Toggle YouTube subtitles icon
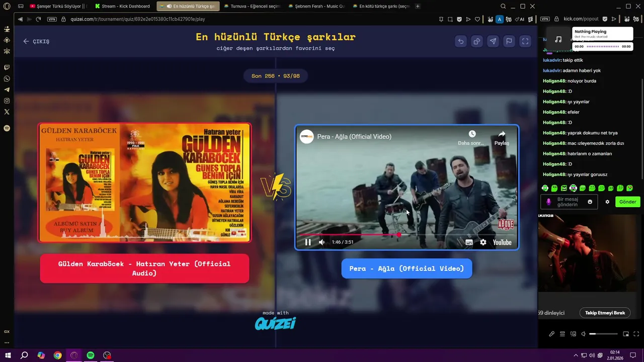The height and width of the screenshot is (362, 644). pyautogui.click(x=469, y=242)
